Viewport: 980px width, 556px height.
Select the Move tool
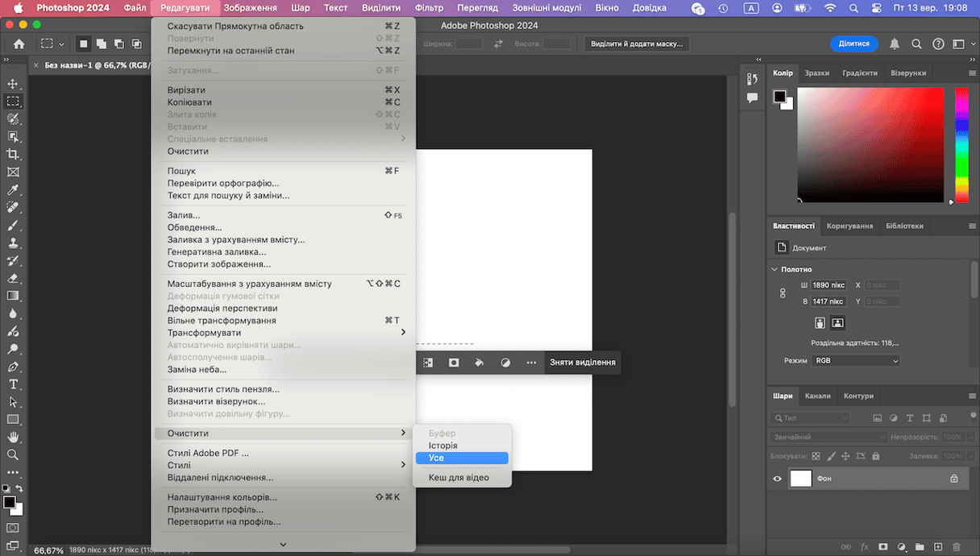point(13,84)
